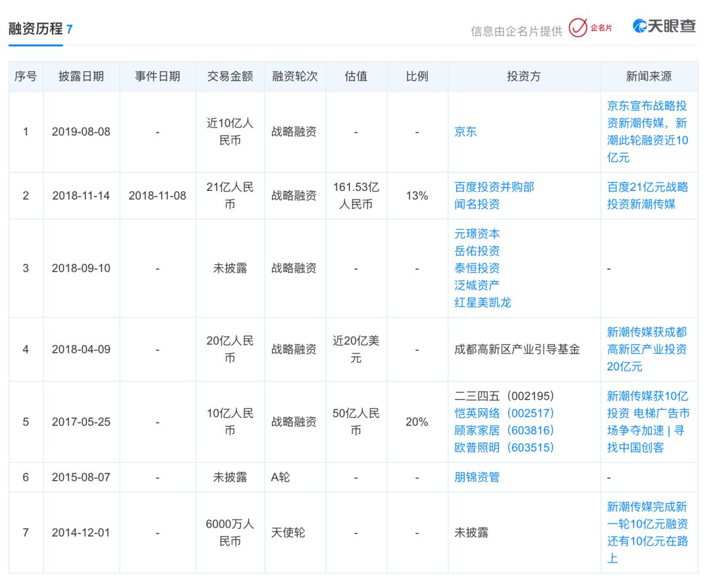Click 未披露 investor in the 2014-12-01 row
This screenshot has height=588, width=711.
tap(471, 532)
